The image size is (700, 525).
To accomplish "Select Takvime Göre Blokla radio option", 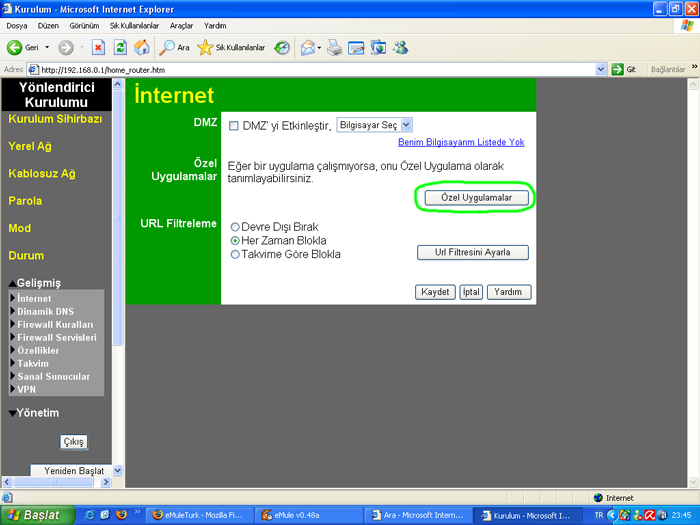I will pyautogui.click(x=235, y=254).
